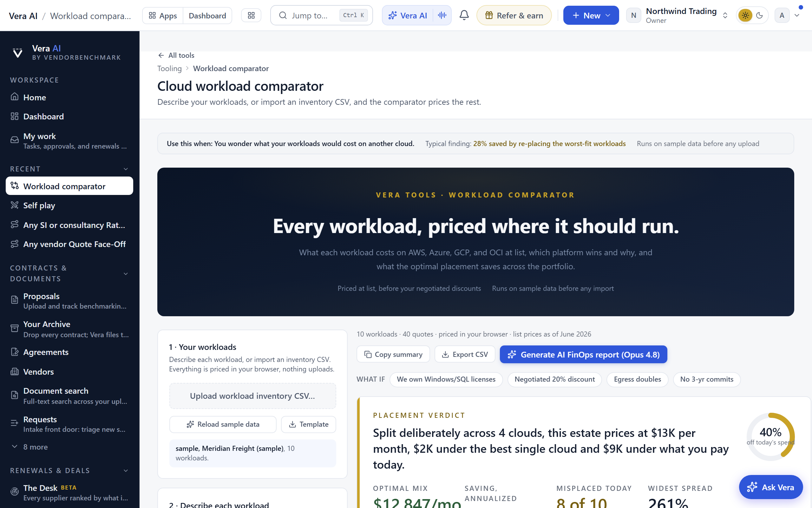The width and height of the screenshot is (812, 508).
Task: Click the Jump to search field
Action: (321, 16)
